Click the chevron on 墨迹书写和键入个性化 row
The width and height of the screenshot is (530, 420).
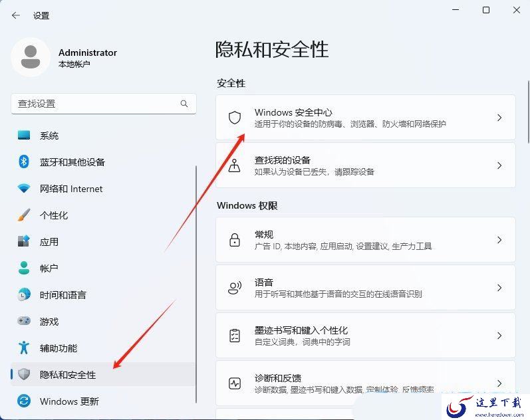click(499, 336)
